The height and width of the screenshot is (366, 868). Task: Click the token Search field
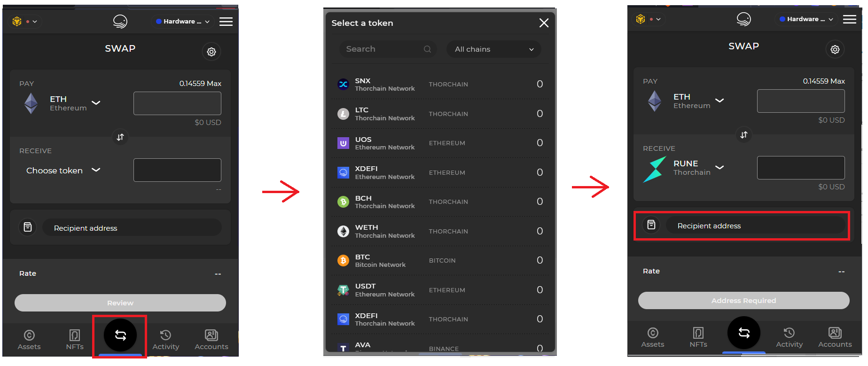[388, 49]
